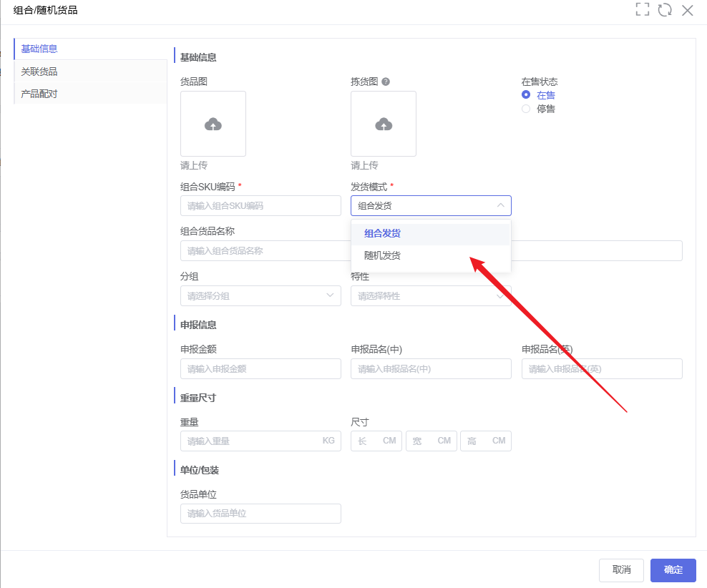
Task: Click the help question mark next to 拣货图
Action: click(x=386, y=82)
